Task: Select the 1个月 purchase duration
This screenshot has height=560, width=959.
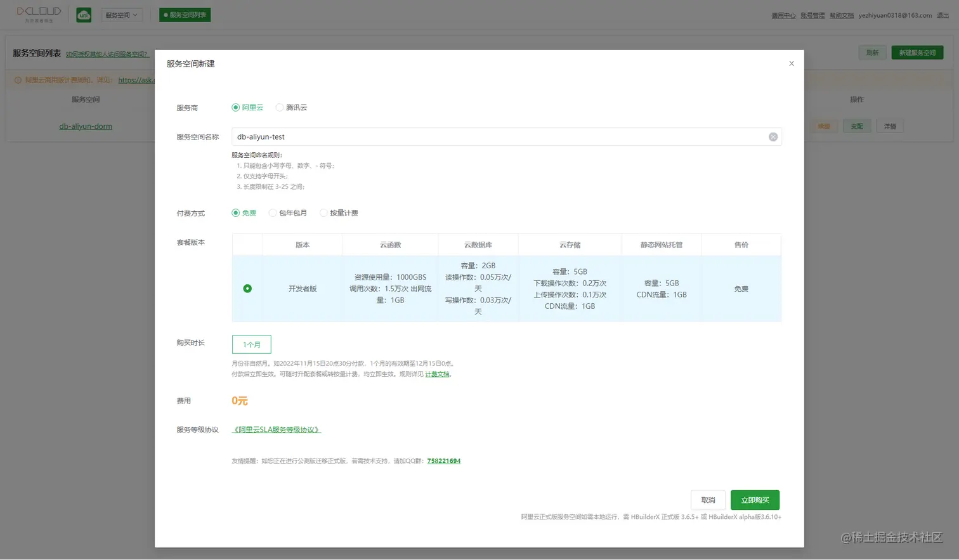Action: (x=251, y=344)
